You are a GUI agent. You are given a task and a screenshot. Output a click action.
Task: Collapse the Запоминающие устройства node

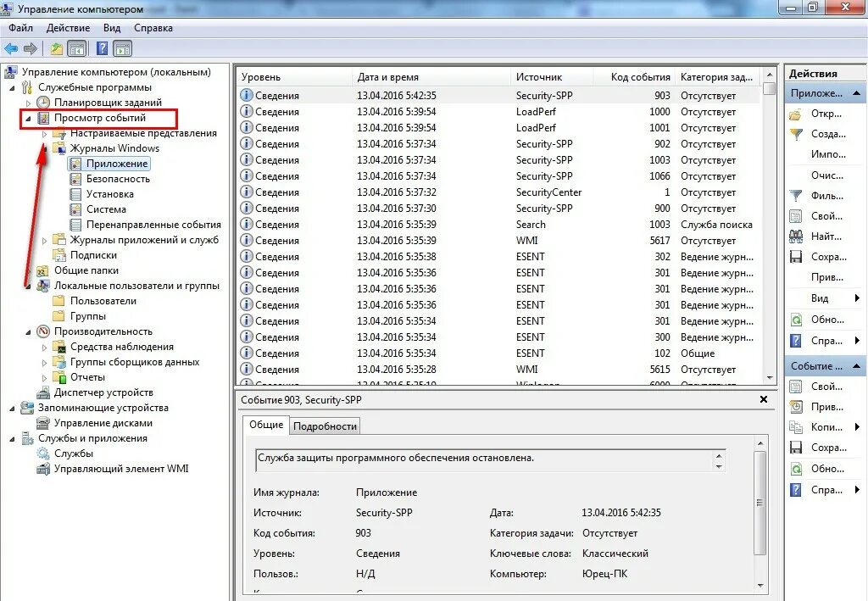[x=12, y=409]
